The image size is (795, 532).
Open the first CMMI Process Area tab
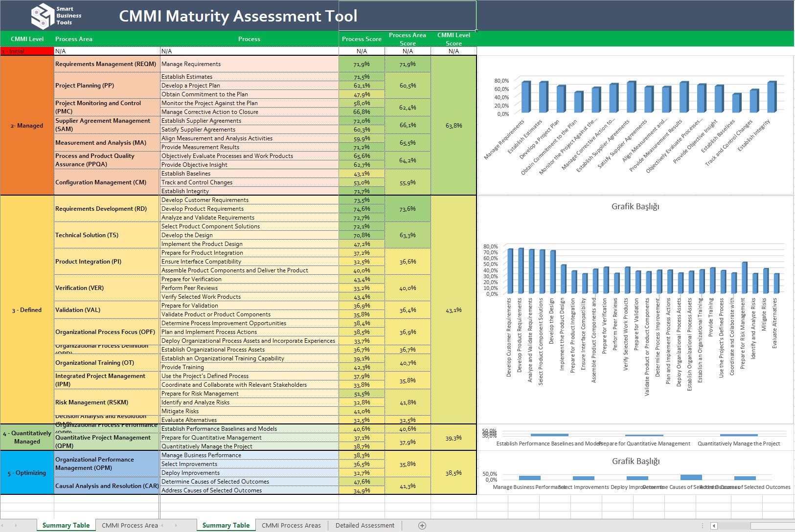(129, 525)
